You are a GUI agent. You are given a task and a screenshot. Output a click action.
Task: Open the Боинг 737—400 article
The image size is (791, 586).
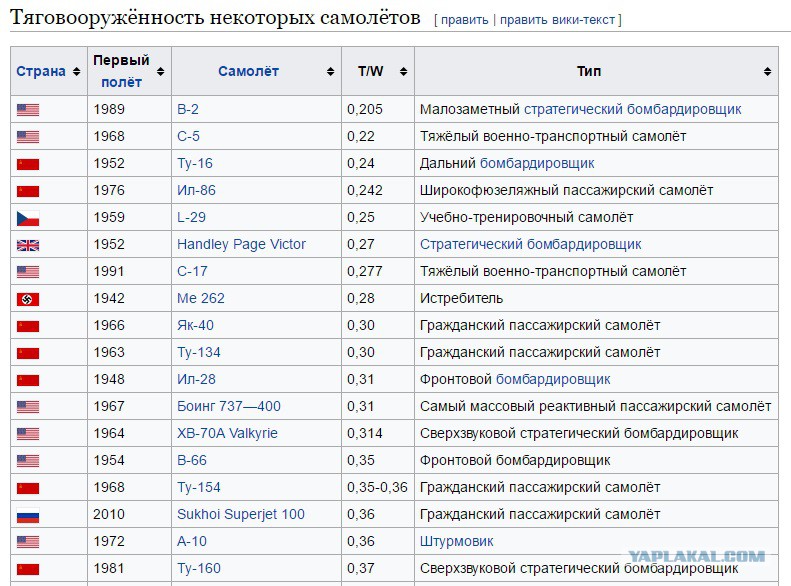tap(229, 406)
